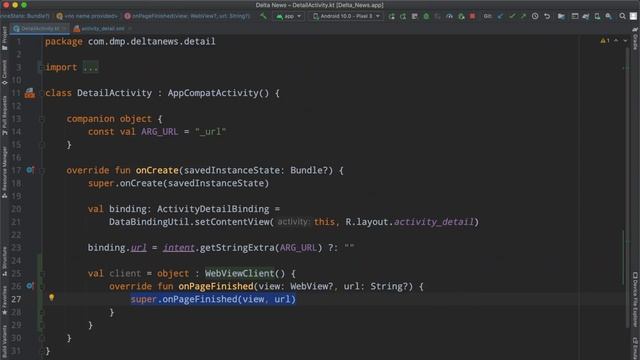Open the Gradle tool window on right edge
640x360 pixels.
[x=635, y=39]
